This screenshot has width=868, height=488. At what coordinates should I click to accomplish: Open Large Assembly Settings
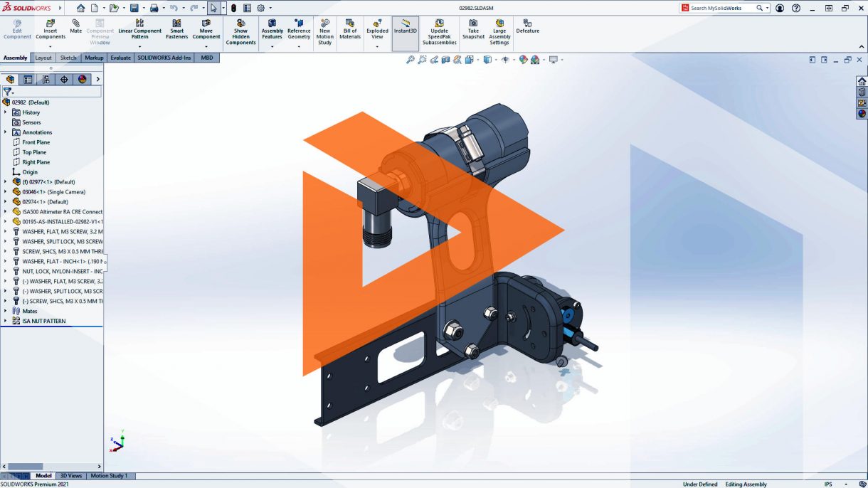tap(499, 32)
